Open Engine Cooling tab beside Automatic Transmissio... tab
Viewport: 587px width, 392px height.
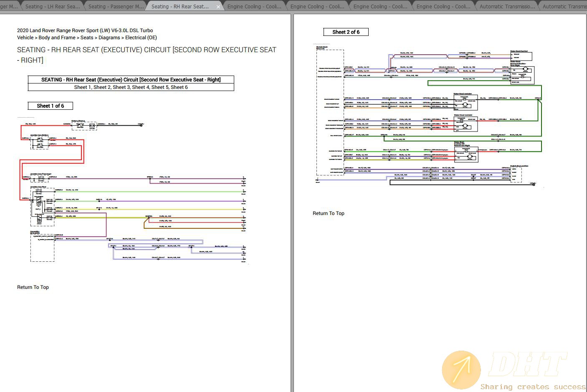click(x=443, y=7)
